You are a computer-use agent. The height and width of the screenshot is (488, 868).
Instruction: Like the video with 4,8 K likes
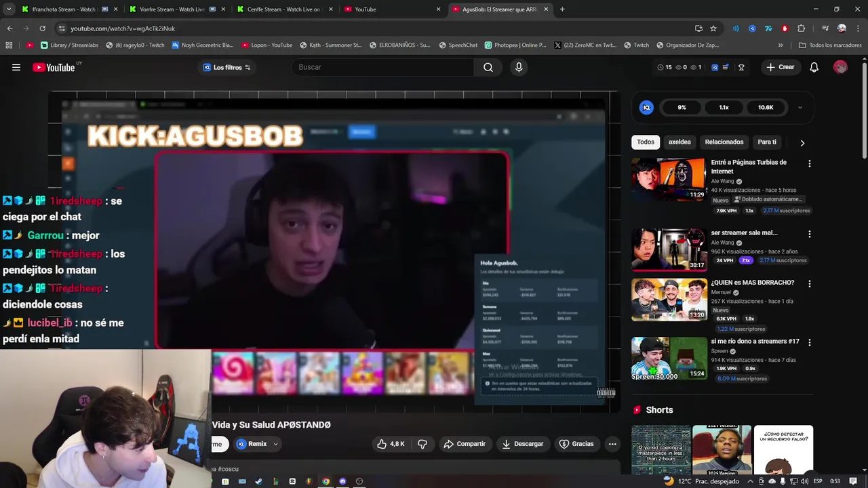pos(391,444)
